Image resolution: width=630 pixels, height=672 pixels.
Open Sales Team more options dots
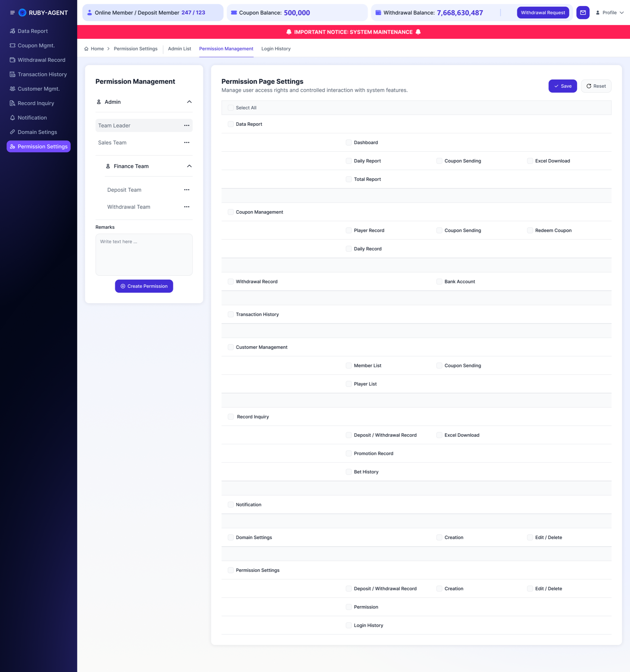click(187, 143)
